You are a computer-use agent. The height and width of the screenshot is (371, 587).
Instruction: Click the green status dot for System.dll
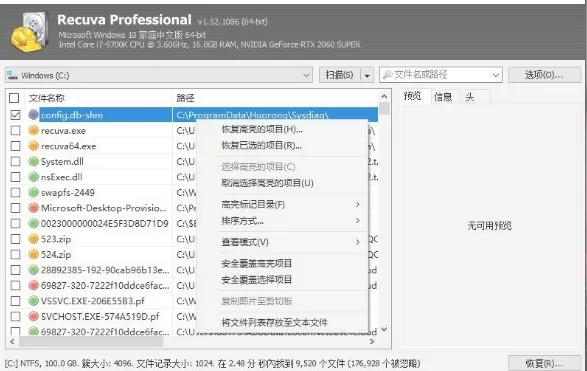point(33,161)
